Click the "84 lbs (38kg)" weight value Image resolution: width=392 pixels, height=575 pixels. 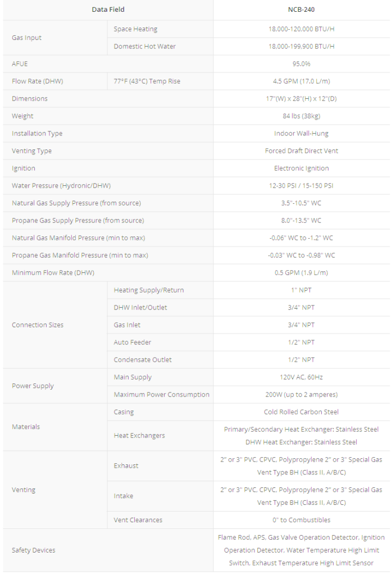301,116
